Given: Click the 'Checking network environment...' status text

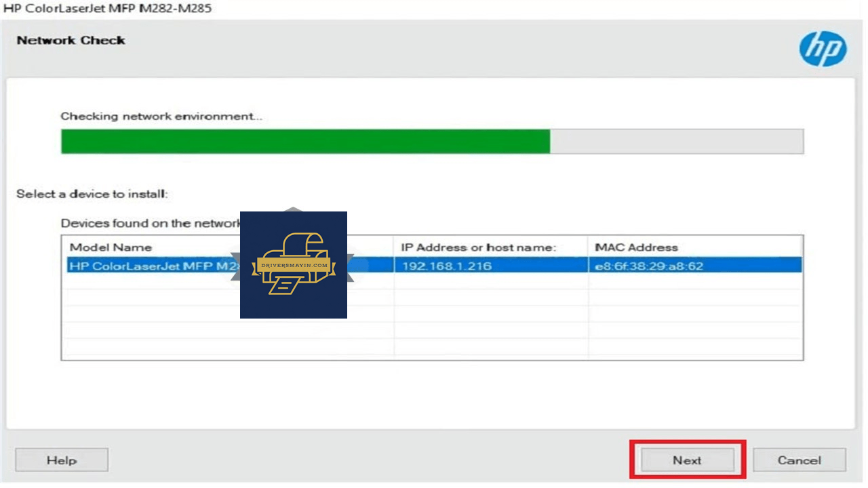Looking at the screenshot, I should [x=161, y=116].
